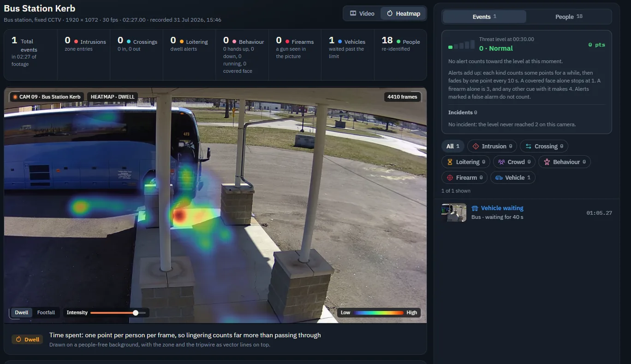Filter events by Vehicle
Image resolution: width=631 pixels, height=364 pixels.
[x=513, y=177]
